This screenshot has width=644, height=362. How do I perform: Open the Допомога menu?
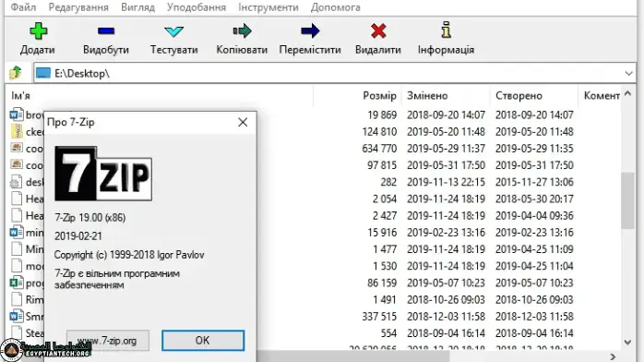click(x=336, y=7)
